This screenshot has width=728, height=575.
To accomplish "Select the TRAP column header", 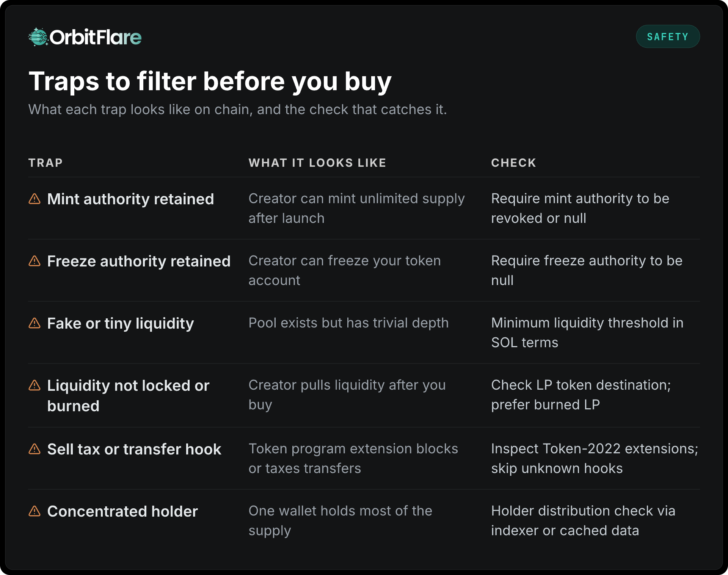I will pyautogui.click(x=45, y=163).
